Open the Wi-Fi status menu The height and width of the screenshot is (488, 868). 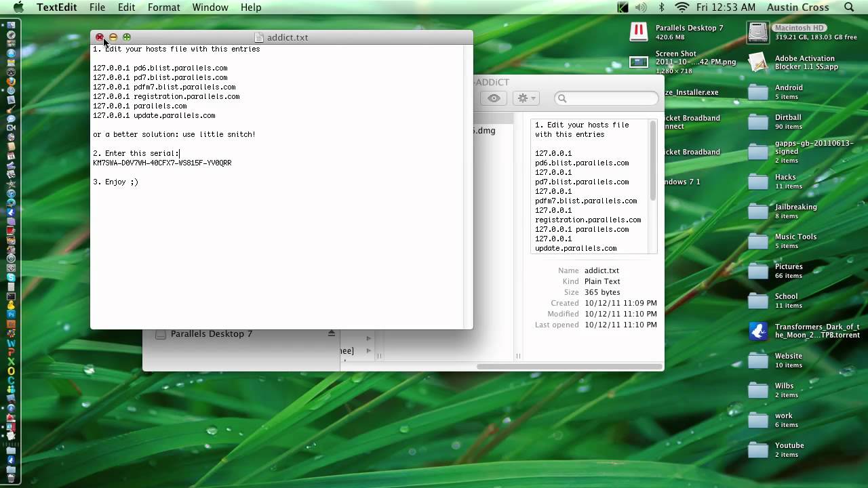coord(682,7)
